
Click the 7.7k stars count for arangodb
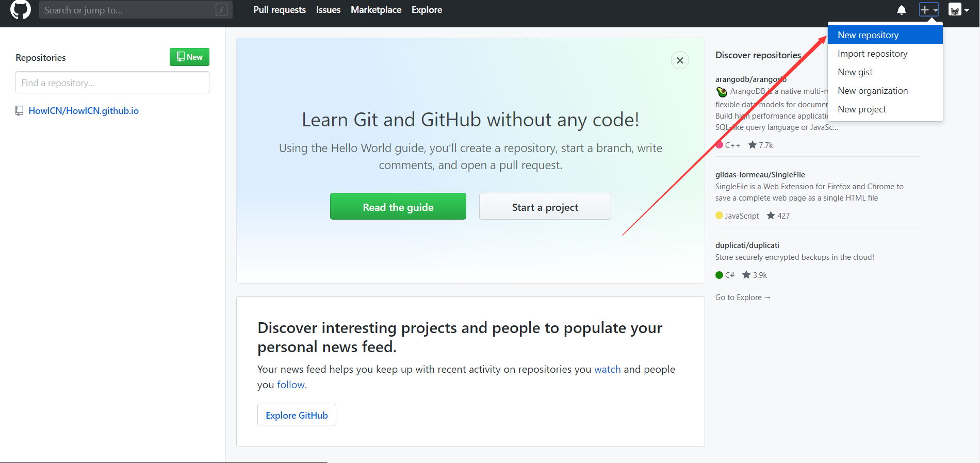point(761,145)
